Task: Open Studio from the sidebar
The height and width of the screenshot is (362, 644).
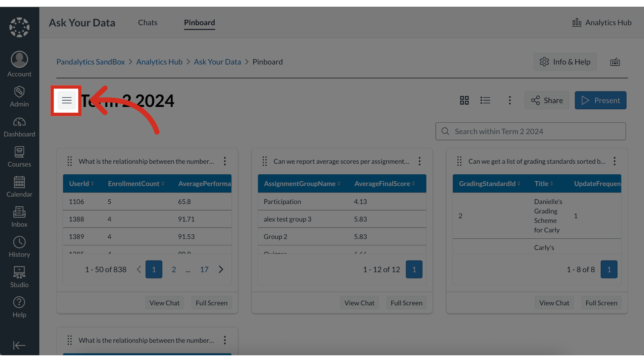Action: coord(19,277)
